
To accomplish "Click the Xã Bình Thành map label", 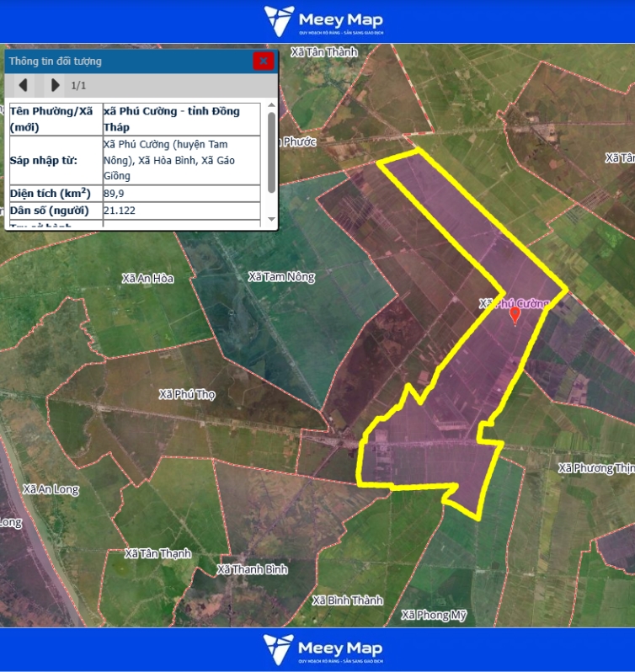I will [347, 600].
